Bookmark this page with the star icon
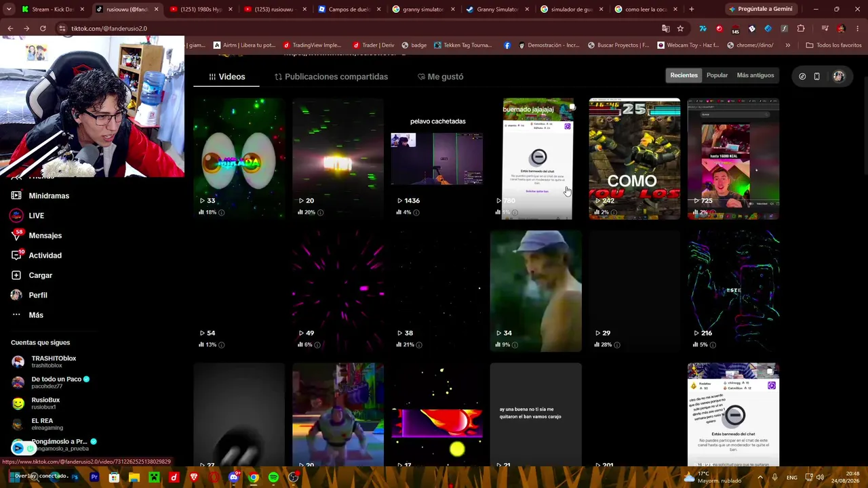868x488 pixels. 680,28
